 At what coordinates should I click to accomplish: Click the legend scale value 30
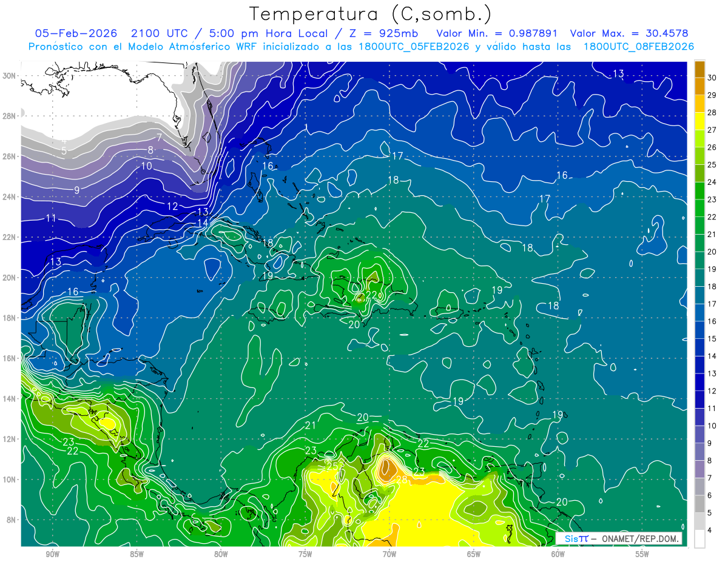713,78
